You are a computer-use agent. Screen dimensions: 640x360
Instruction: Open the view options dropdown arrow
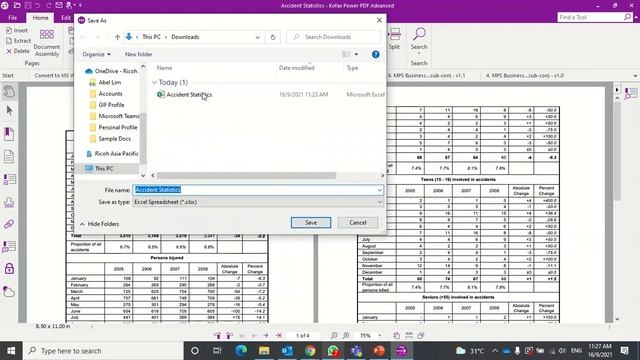356,54
